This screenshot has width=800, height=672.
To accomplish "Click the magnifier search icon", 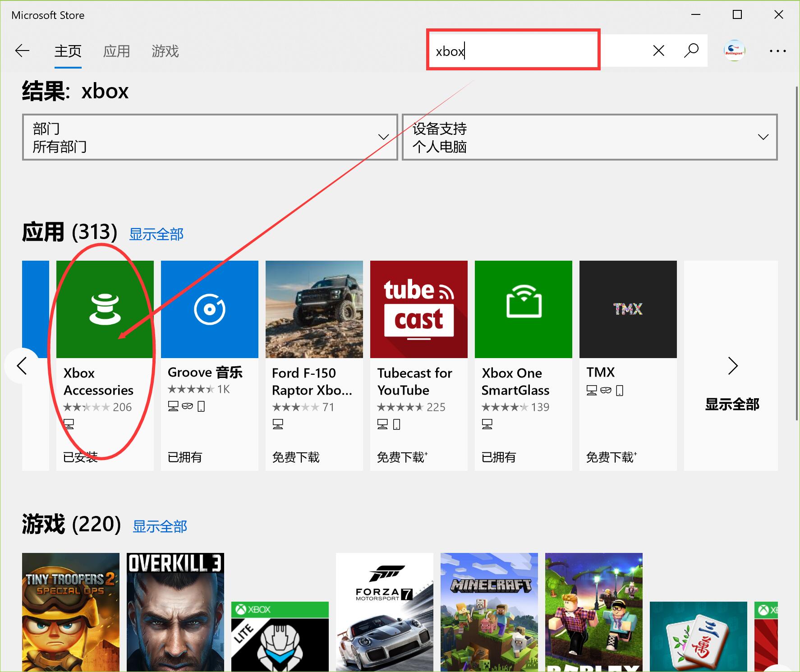I will [x=691, y=51].
